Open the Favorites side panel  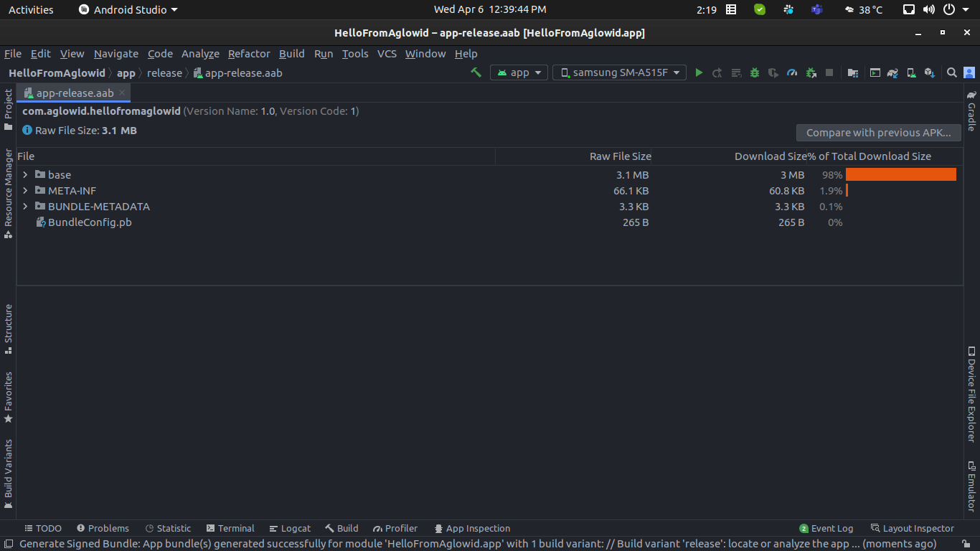[x=8, y=397]
